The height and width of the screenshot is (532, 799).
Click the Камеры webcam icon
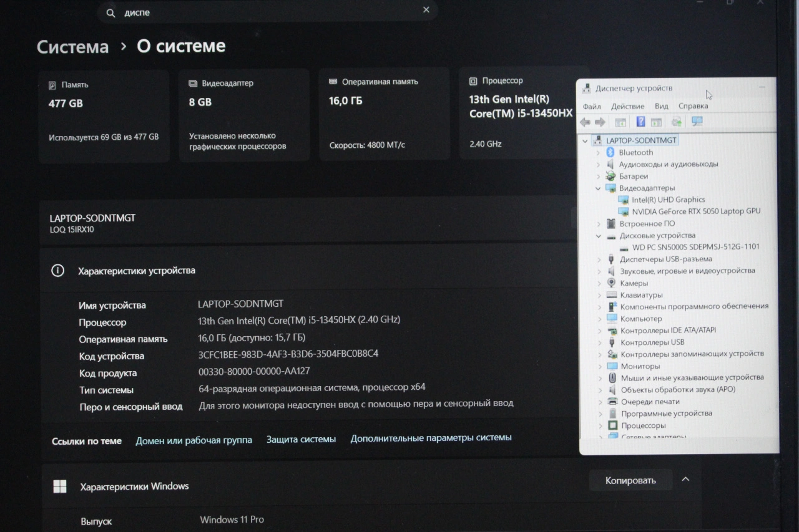coord(611,283)
